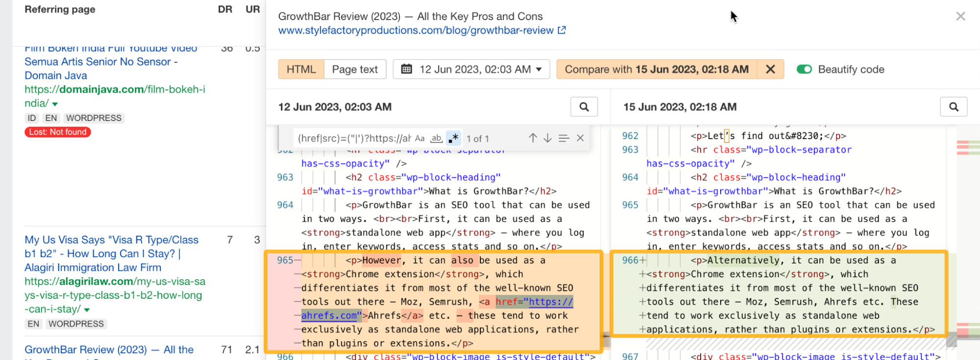Open search in the 12 Jun snapshot pane
Viewport: 980px width, 360px height.
coord(584,107)
